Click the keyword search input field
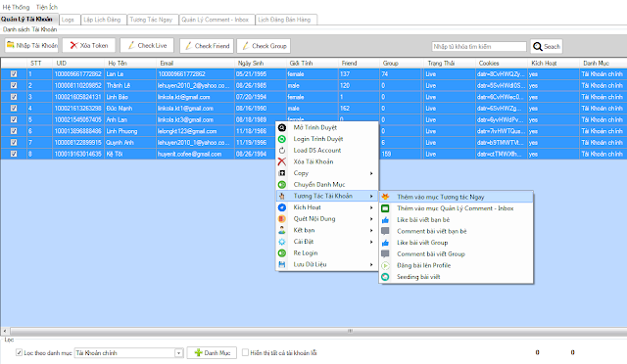 click(479, 46)
